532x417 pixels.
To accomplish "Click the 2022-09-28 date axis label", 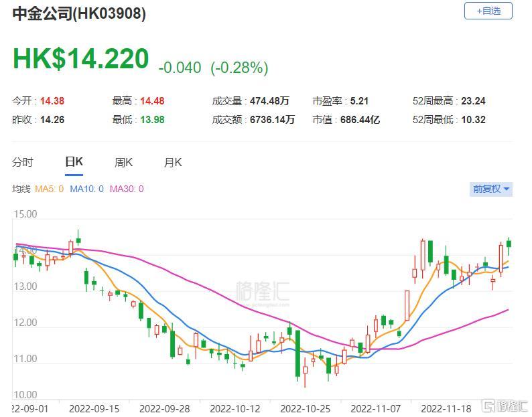I will click(165, 409).
